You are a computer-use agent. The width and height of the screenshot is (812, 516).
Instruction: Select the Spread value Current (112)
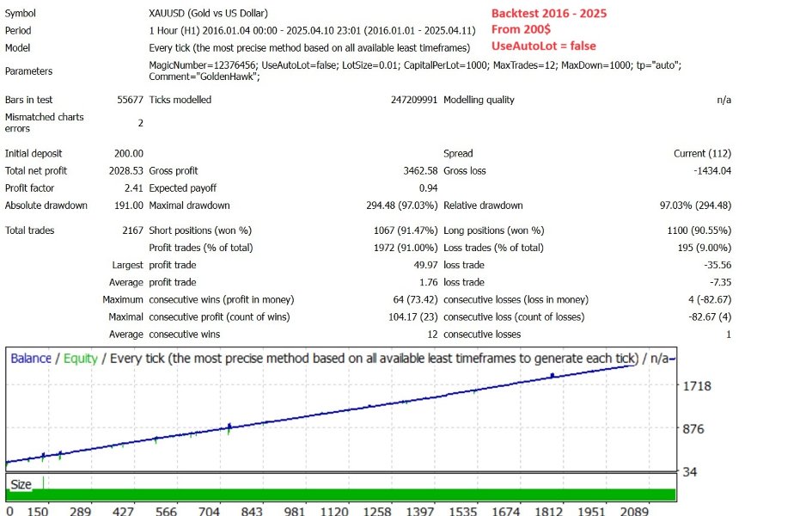coord(702,153)
